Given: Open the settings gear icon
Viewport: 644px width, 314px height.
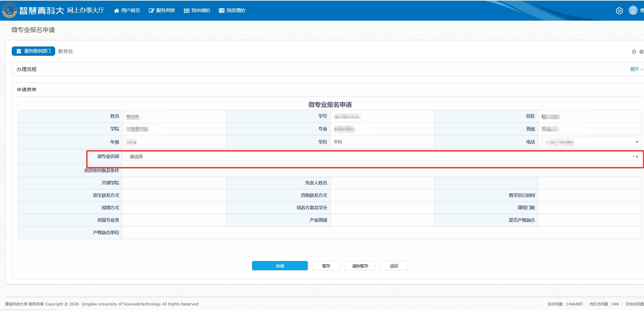Looking at the screenshot, I should [619, 11].
